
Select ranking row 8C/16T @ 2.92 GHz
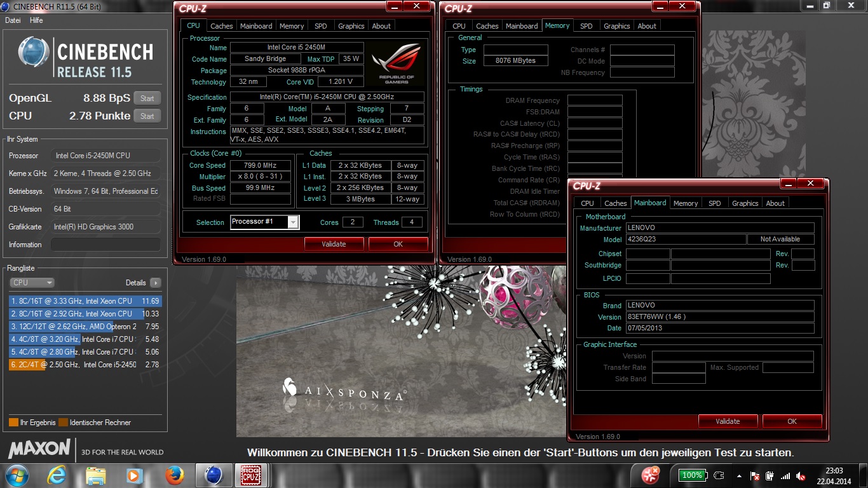[85, 314]
